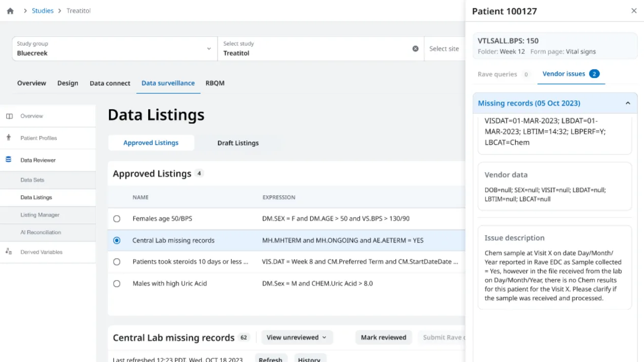Choose the Males with high Uric Acid listing

[x=117, y=283]
